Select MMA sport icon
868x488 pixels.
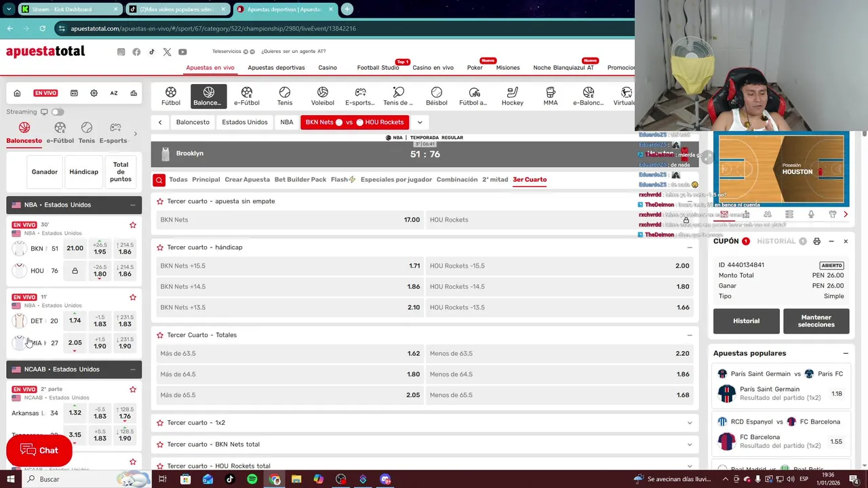(551, 96)
